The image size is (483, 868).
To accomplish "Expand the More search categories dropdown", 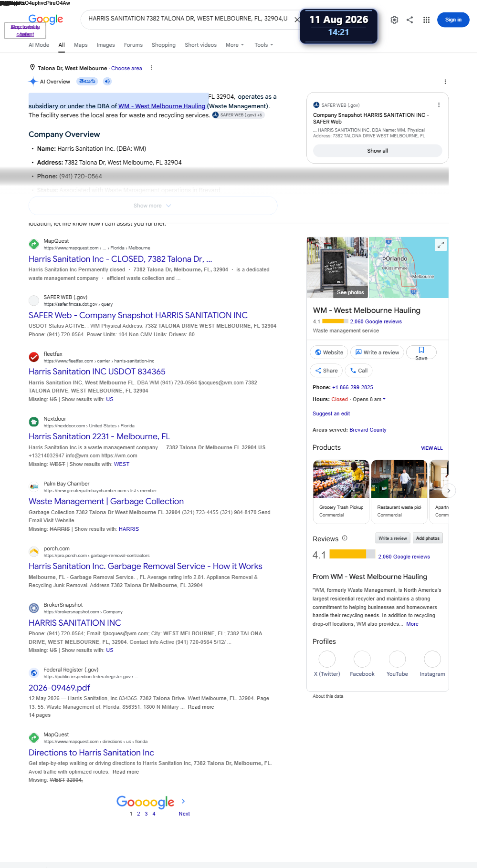I will 235,45.
